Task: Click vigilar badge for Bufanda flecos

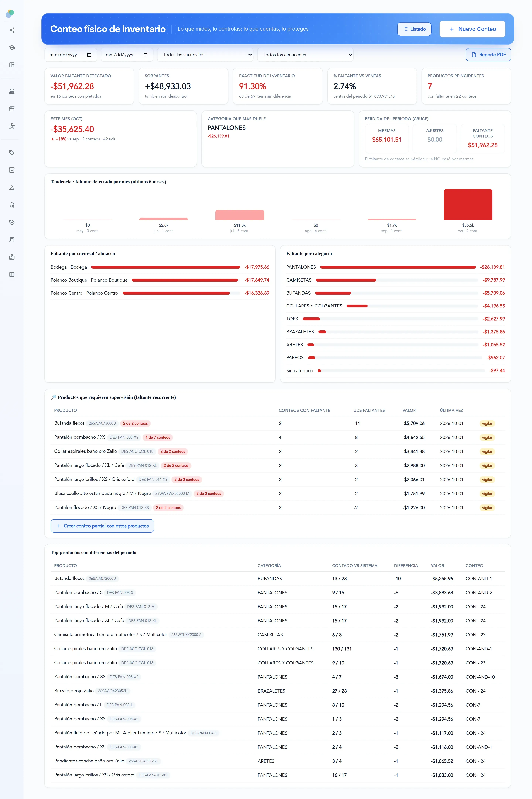Action: pyautogui.click(x=487, y=423)
